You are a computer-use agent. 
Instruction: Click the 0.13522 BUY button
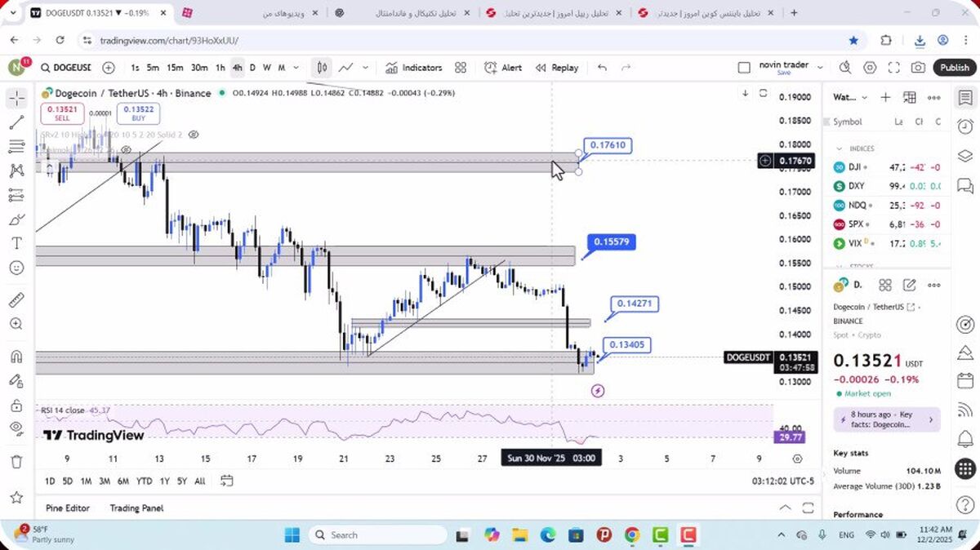click(x=138, y=113)
